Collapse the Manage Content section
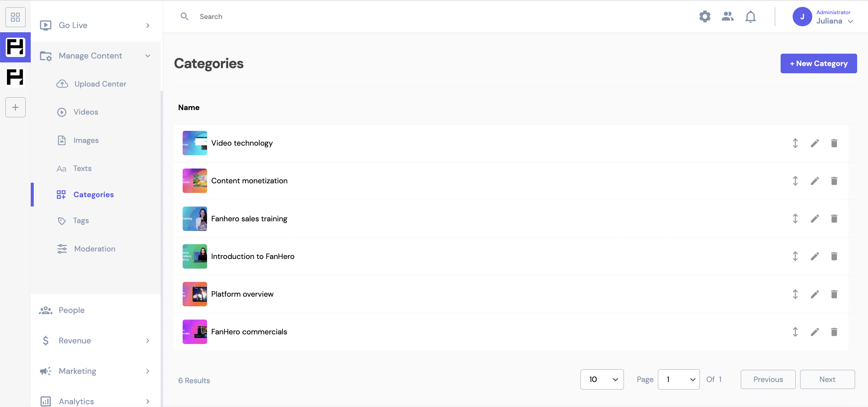This screenshot has width=868, height=407. coord(148,56)
